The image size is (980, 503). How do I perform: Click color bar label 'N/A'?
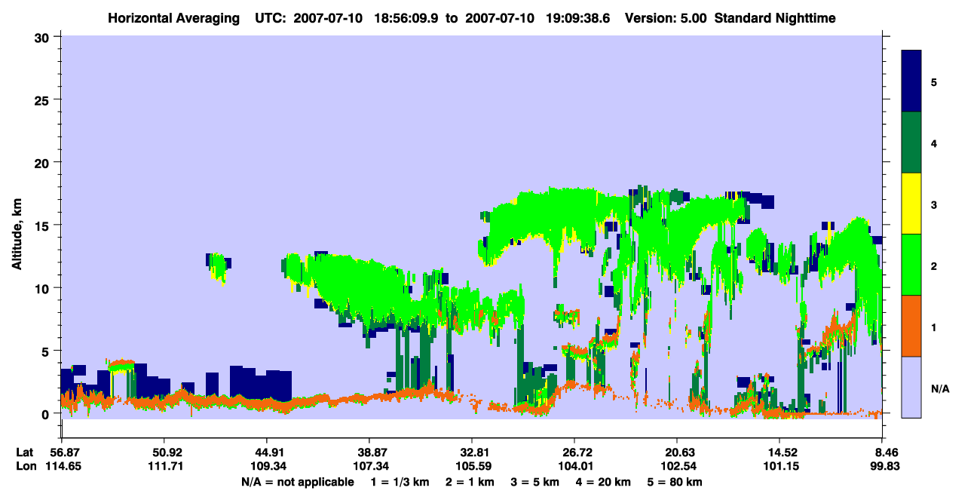pos(939,388)
